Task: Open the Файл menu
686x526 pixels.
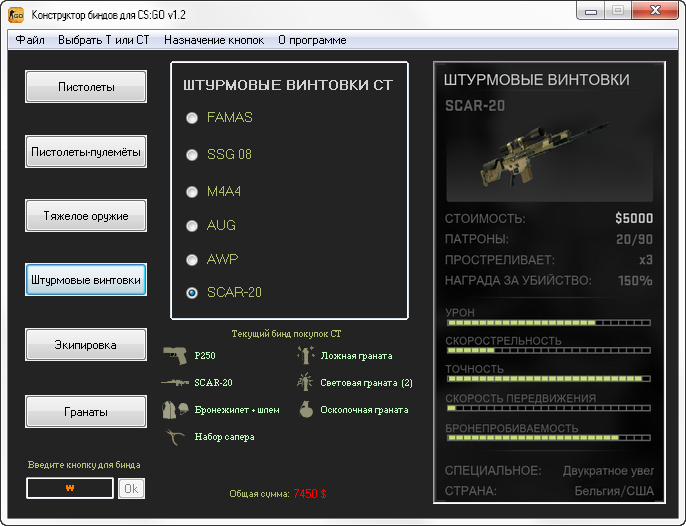Action: [30, 40]
